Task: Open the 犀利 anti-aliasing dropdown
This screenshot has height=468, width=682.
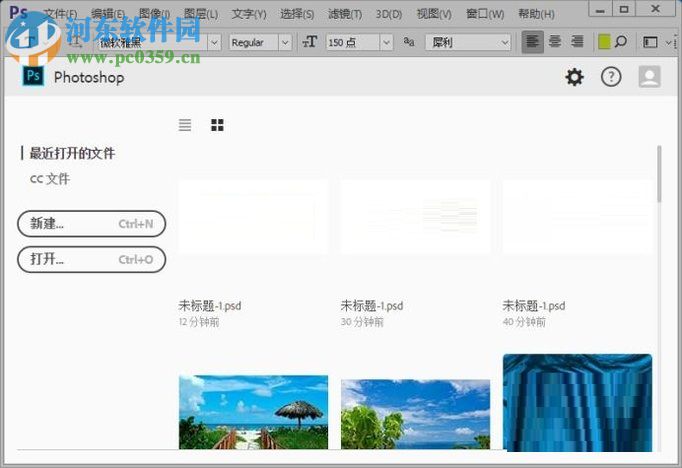Action: tap(468, 43)
